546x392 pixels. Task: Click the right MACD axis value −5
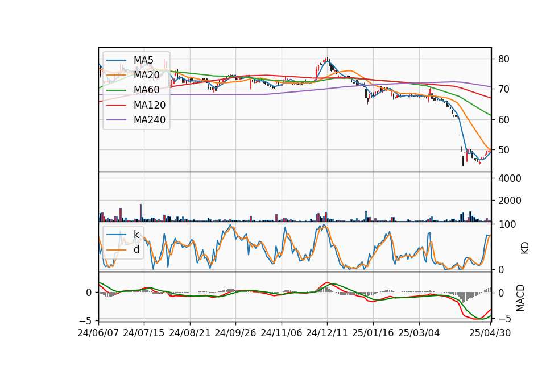tap(504, 319)
